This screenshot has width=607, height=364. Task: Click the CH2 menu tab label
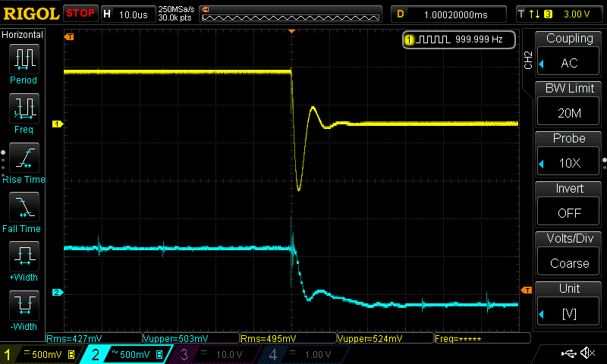coord(528,61)
